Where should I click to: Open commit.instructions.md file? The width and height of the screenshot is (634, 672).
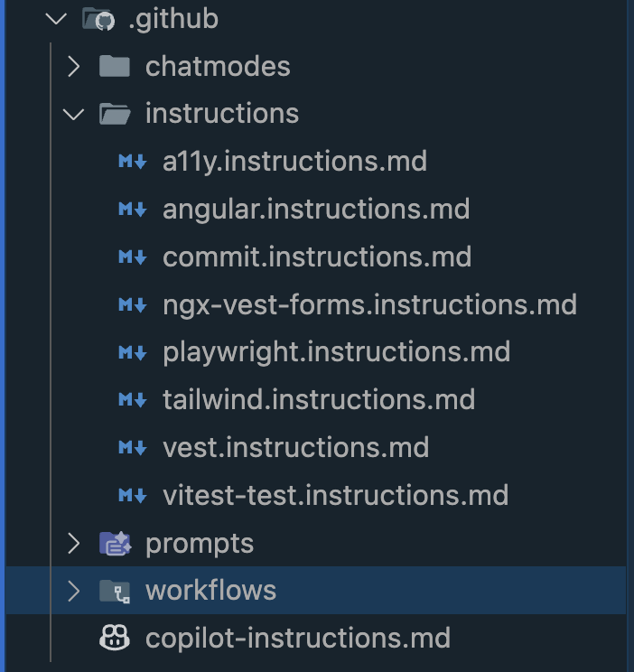(317, 257)
